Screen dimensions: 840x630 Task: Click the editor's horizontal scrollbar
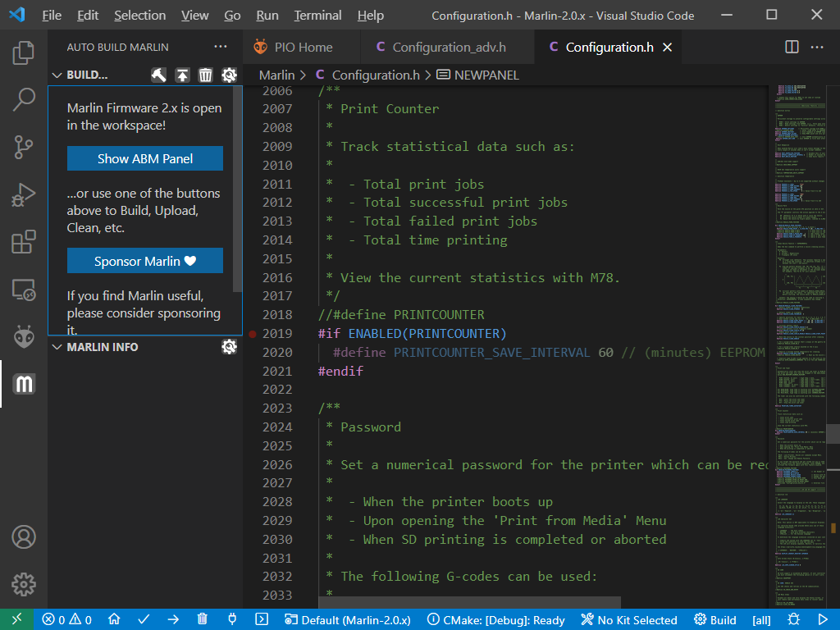[468, 603]
